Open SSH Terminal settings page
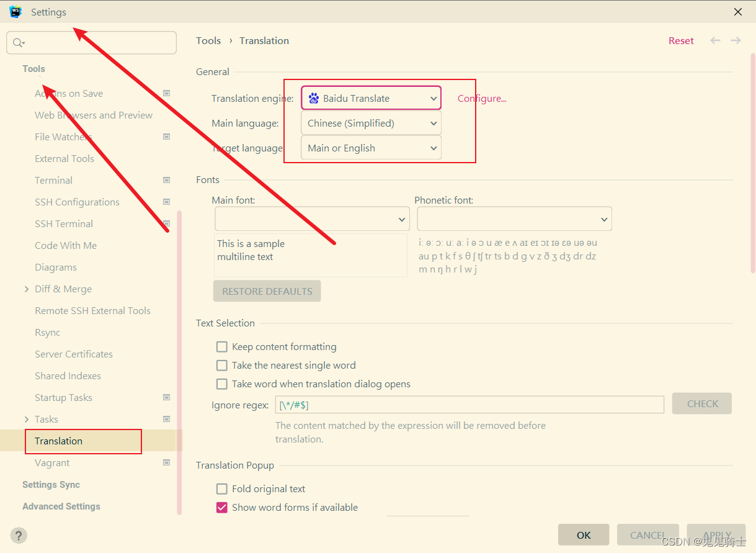The height and width of the screenshot is (553, 756). 64,223
